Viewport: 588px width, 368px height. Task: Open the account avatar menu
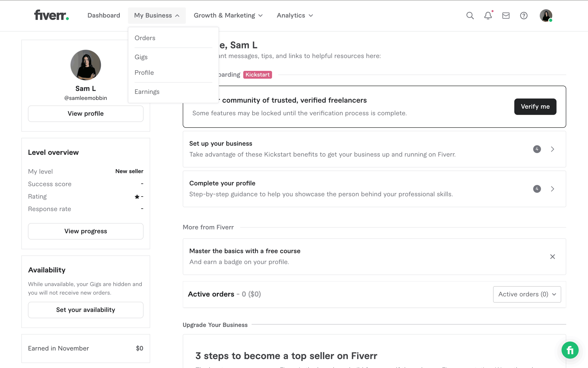pyautogui.click(x=546, y=16)
